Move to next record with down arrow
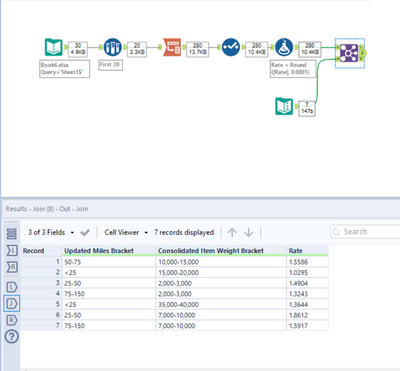The image size is (400, 371). (249, 232)
